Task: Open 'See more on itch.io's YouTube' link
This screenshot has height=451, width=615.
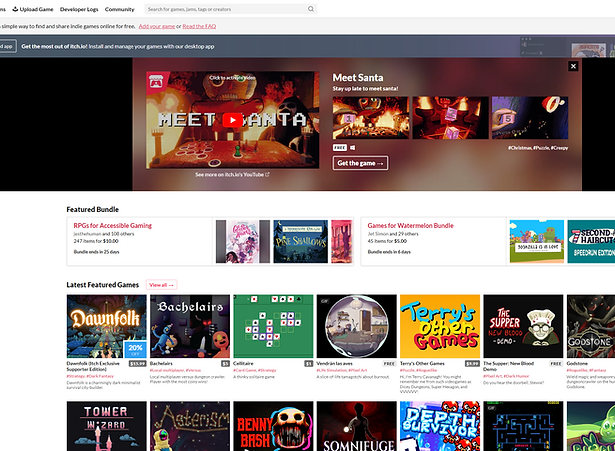Action: [232, 175]
